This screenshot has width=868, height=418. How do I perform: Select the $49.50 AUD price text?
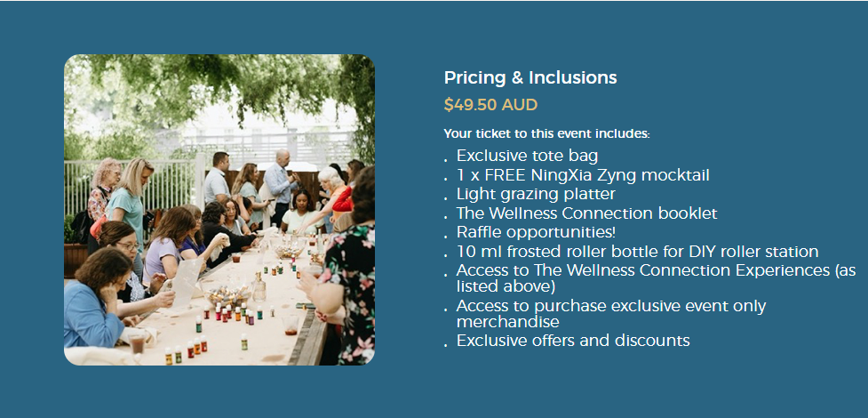click(490, 104)
